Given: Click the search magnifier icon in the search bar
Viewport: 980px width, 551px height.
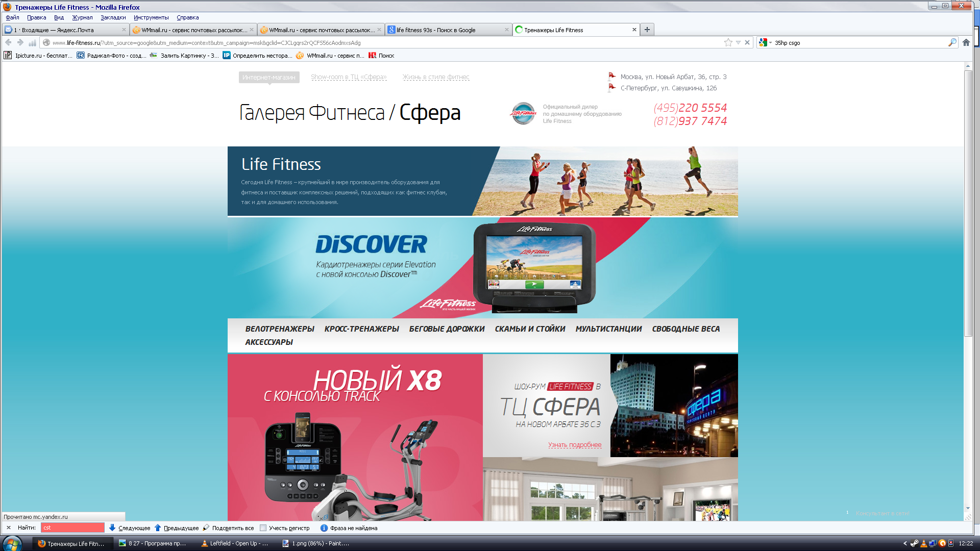Looking at the screenshot, I should click(x=952, y=43).
